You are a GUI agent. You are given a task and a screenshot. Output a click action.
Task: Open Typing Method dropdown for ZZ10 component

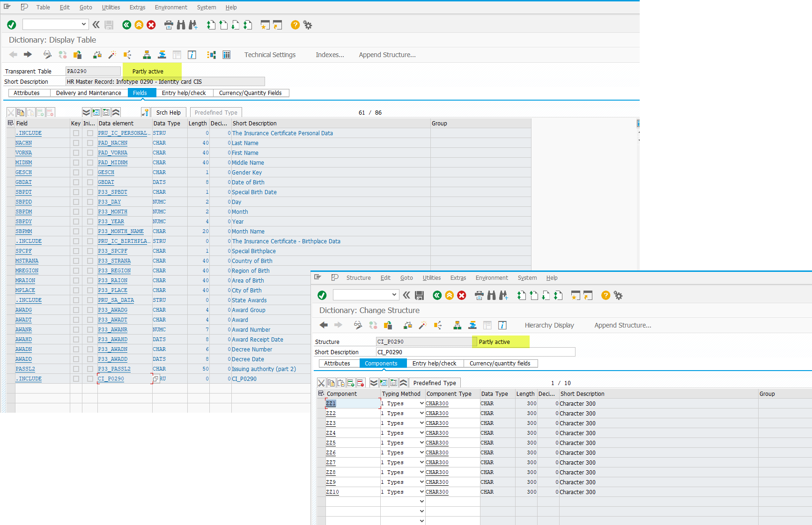tap(421, 492)
